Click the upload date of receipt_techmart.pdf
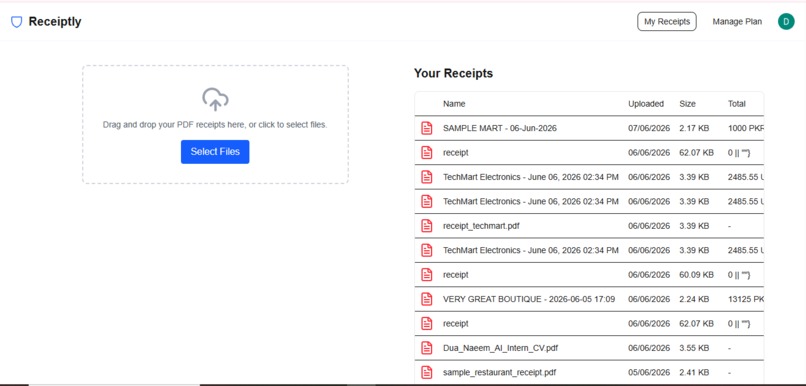This screenshot has width=806, height=386. tap(649, 226)
